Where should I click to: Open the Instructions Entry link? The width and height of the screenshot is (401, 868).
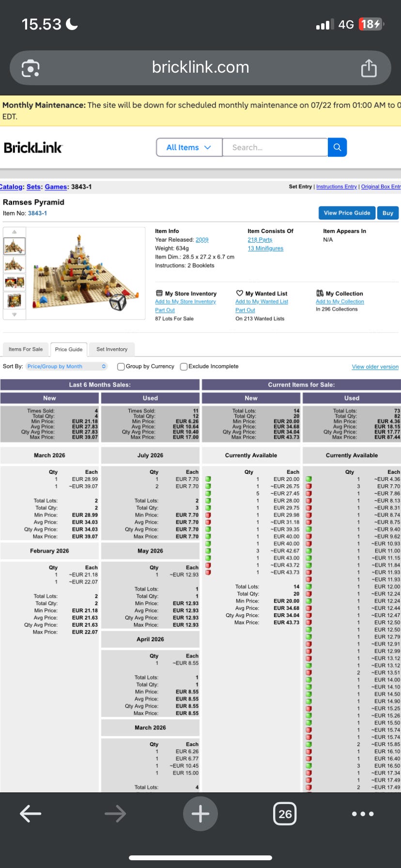(x=337, y=186)
